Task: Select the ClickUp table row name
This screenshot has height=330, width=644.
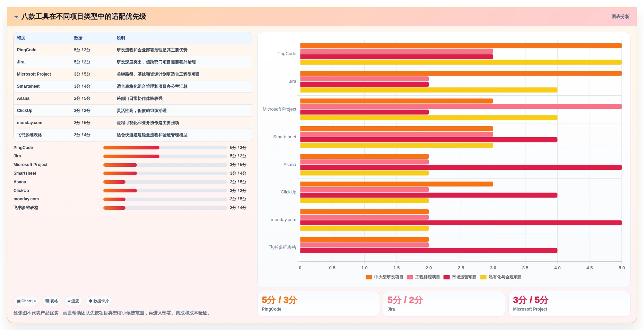Action: coord(25,111)
